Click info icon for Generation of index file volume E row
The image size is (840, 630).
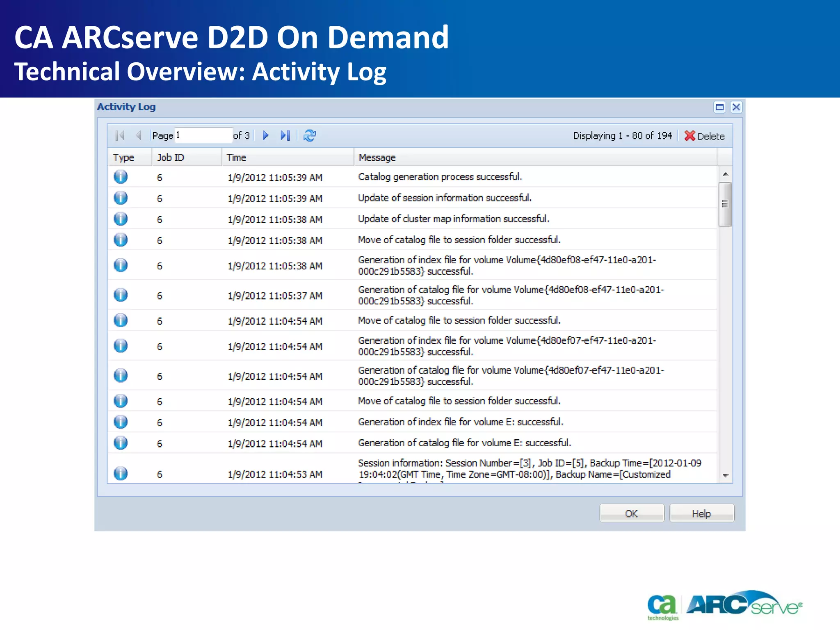(x=121, y=422)
